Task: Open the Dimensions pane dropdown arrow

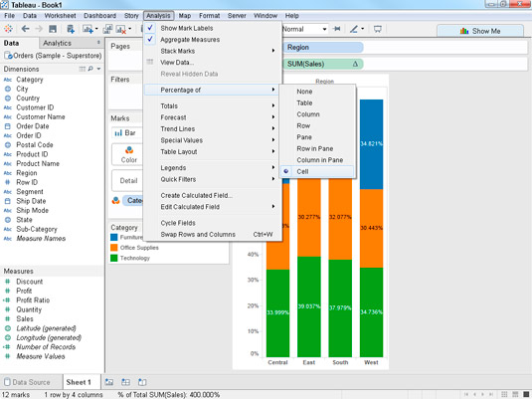Action: [98, 69]
